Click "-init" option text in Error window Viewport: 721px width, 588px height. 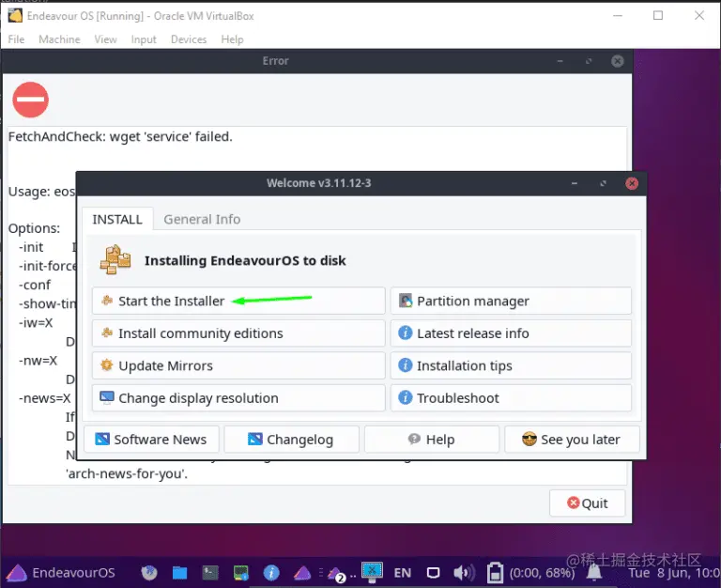(31, 247)
